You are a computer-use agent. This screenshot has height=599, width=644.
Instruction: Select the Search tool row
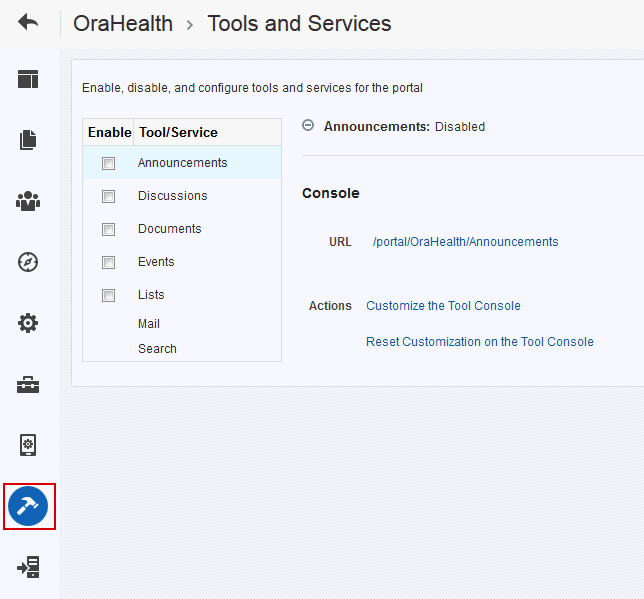[182, 348]
